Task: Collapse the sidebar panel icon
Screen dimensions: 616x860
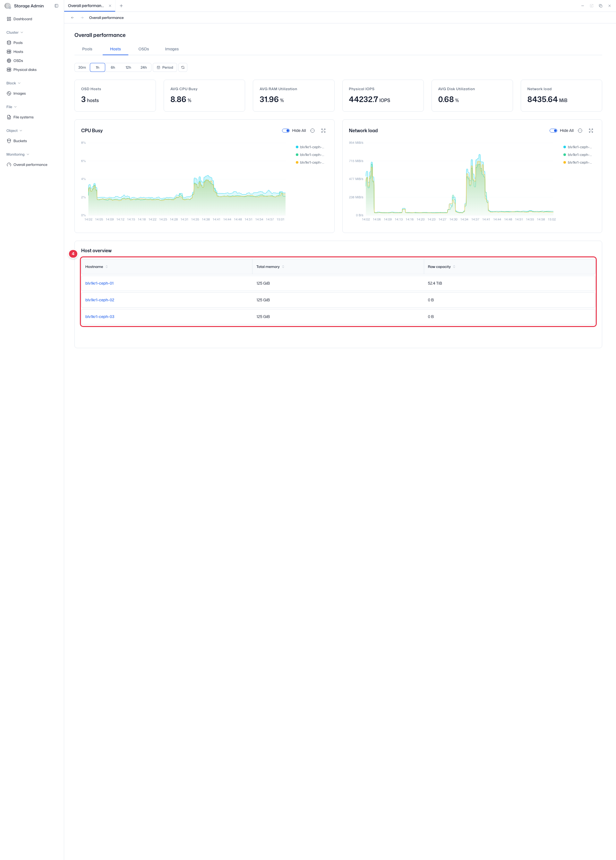Action: pyautogui.click(x=56, y=6)
